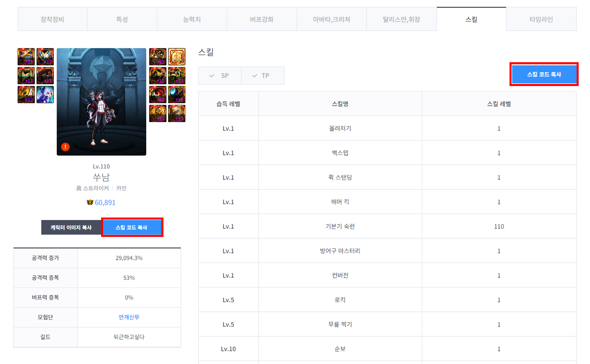Open the 장착장비 tab
The height and width of the screenshot is (364, 590).
(52, 19)
